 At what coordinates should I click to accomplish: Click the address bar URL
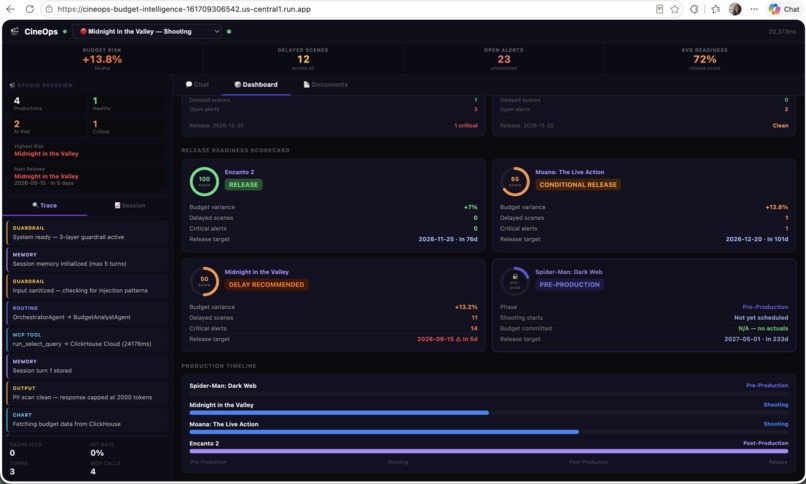tap(184, 9)
